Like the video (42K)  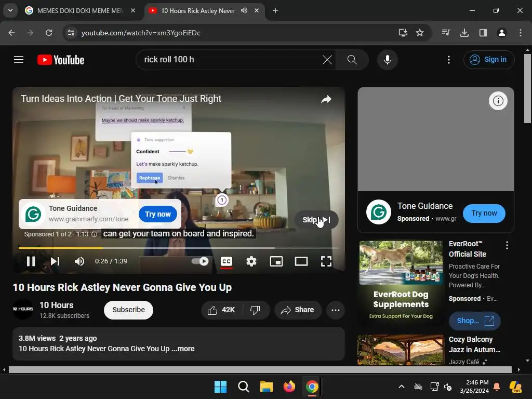click(x=222, y=310)
